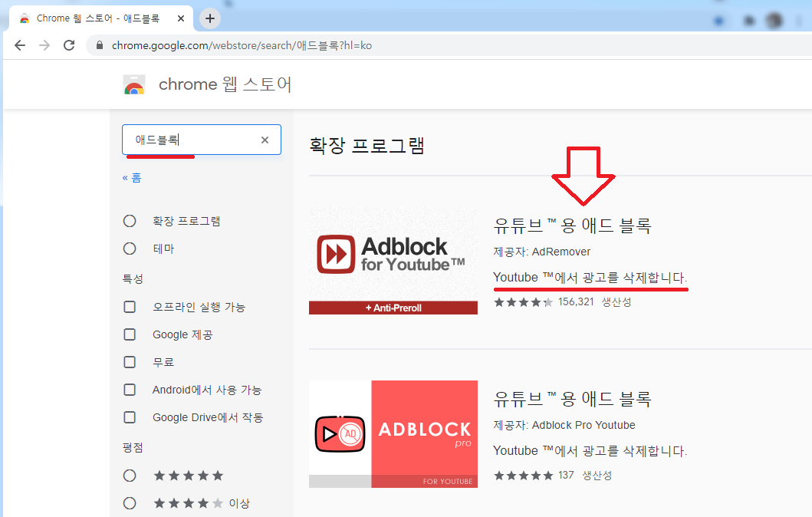Close the Chrome 웹 스토어 tab
Screen dimensions: 812x517
(x=181, y=18)
